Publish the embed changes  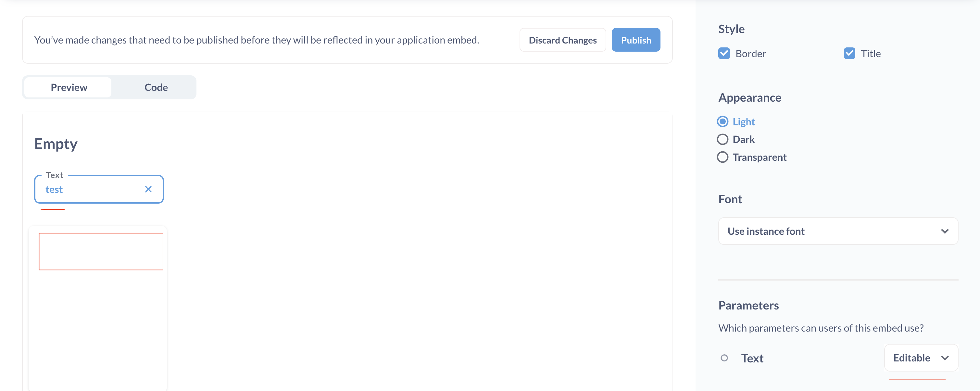[636, 40]
